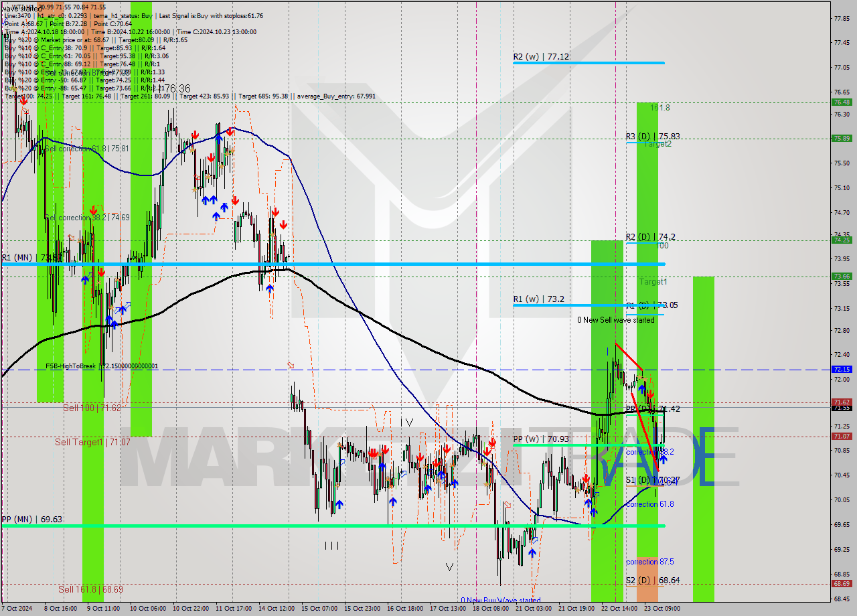Image resolution: width=857 pixels, height=616 pixels.
Task: Click the green 75.89 price axis tag
Action: coord(842,138)
